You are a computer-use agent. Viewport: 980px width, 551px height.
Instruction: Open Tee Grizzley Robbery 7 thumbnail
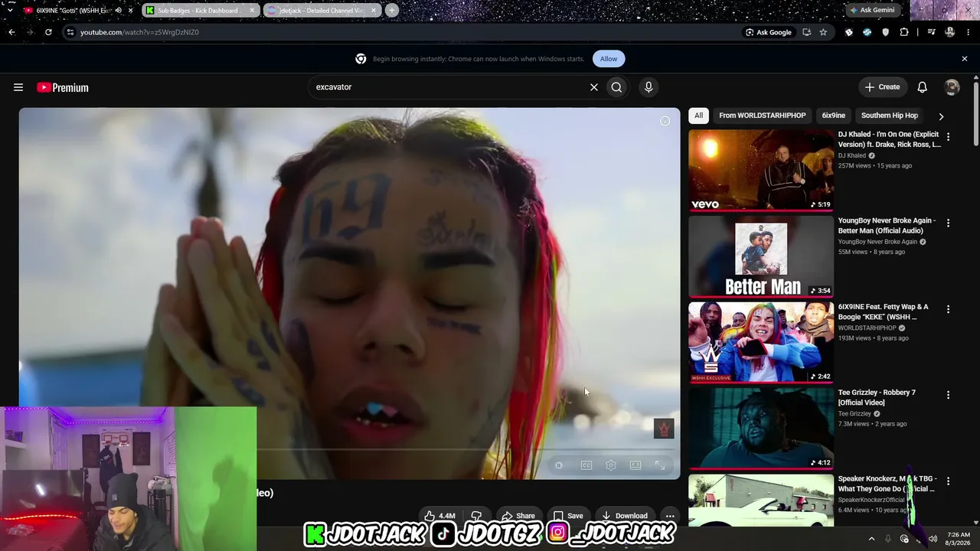tap(761, 429)
